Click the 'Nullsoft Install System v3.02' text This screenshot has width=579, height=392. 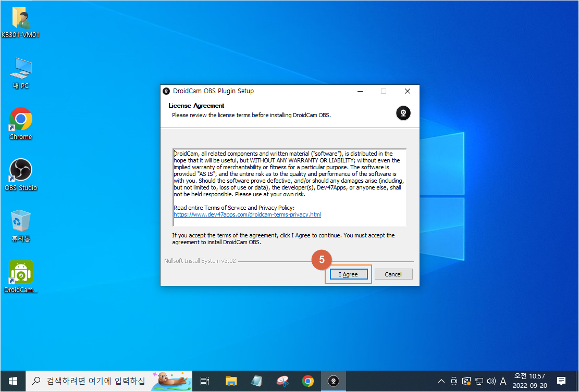point(200,261)
